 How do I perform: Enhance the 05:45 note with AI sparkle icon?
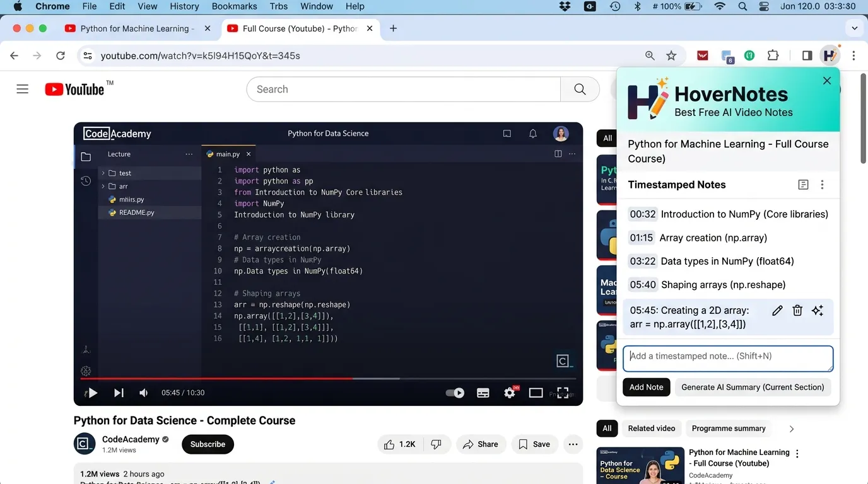818,310
